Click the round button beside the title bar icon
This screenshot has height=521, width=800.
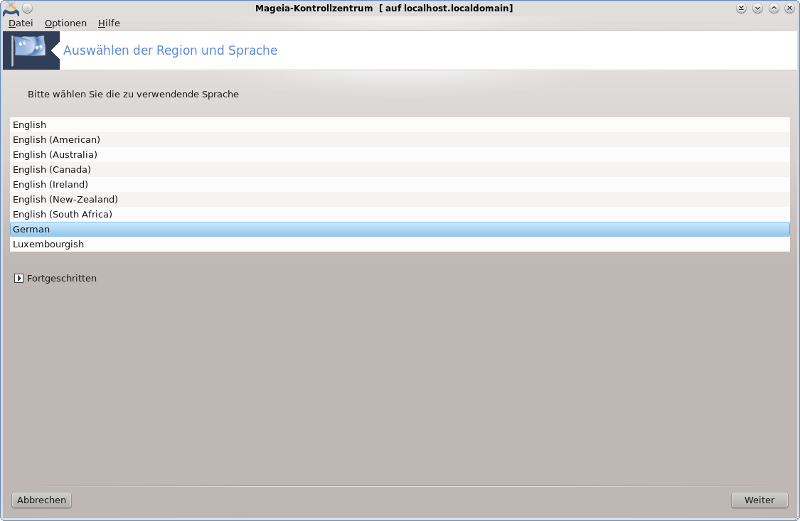click(28, 8)
